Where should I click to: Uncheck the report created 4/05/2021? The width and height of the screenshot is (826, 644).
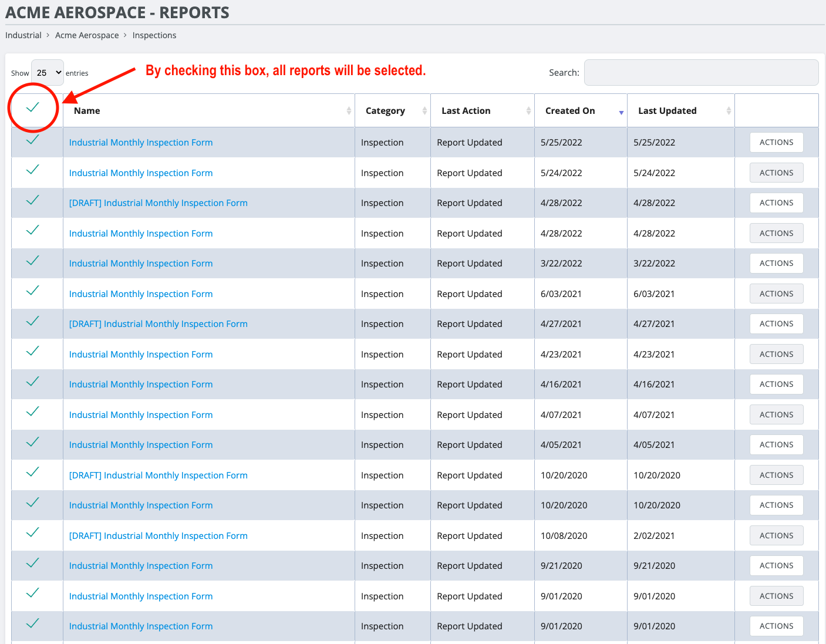(33, 442)
